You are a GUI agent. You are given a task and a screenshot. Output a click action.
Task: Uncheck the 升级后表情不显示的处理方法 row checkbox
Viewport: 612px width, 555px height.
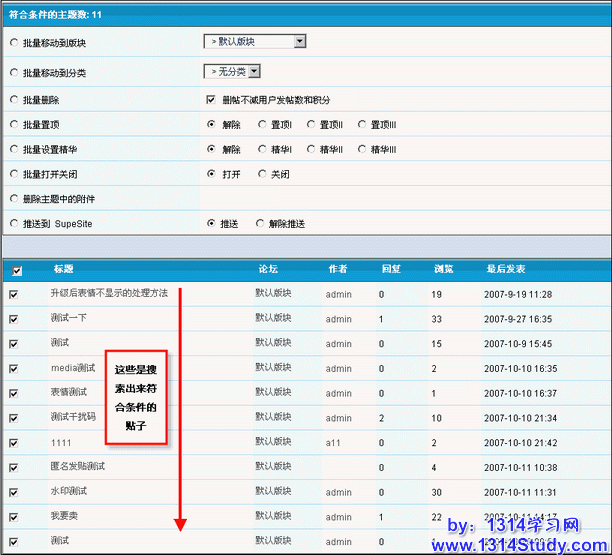coord(14,295)
